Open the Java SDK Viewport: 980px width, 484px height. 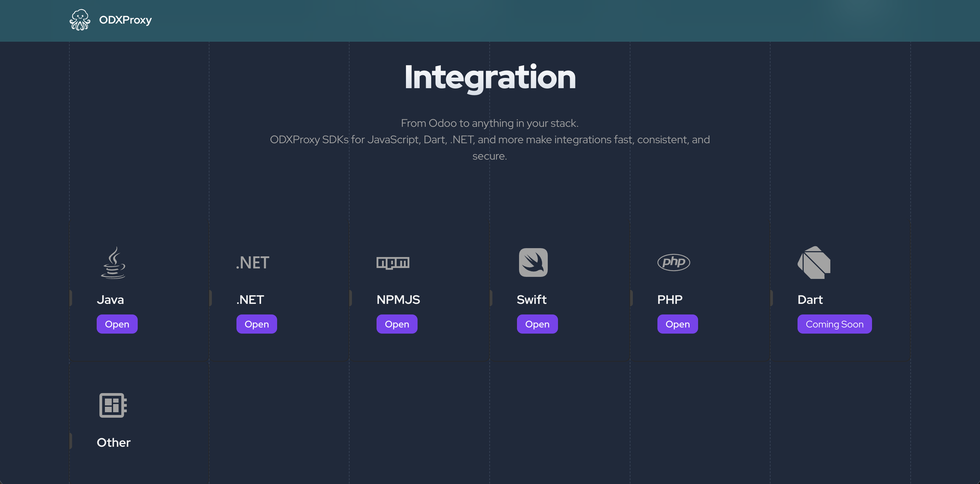117,324
